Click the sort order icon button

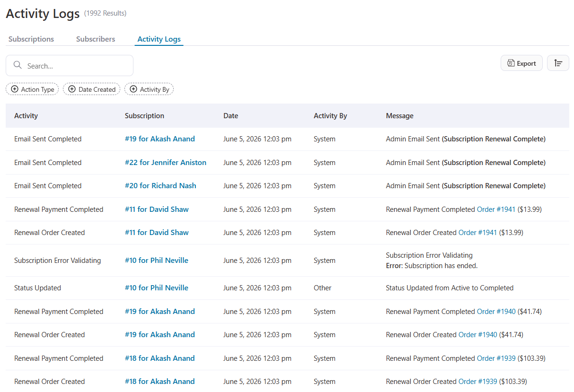pos(558,63)
